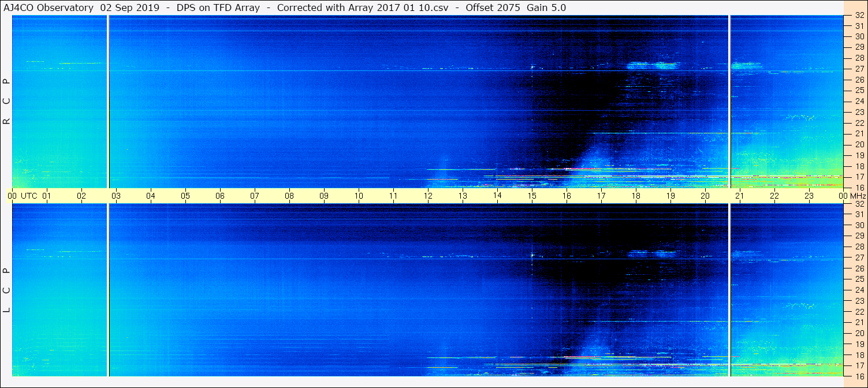This screenshot has height=388, width=868.
Task: Click the "20" MHz label of LCP panel
Action: (859, 333)
